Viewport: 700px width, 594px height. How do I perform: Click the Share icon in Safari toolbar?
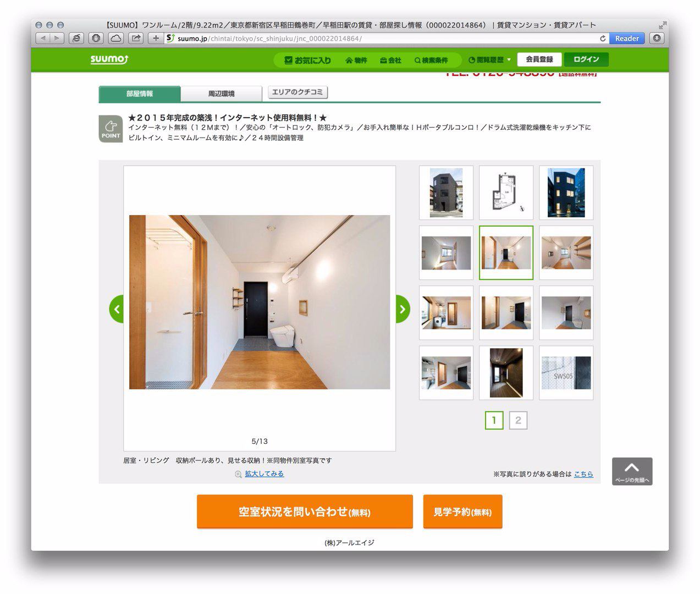coord(136,38)
